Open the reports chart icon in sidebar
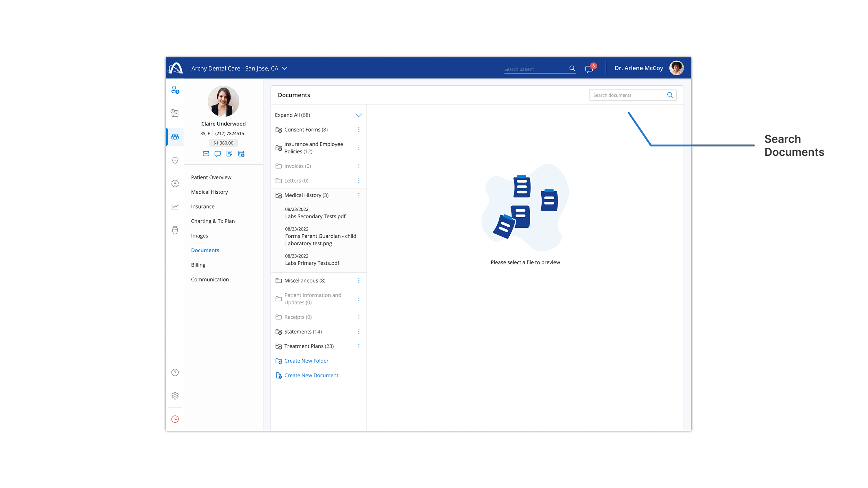The width and height of the screenshot is (868, 488). (175, 207)
